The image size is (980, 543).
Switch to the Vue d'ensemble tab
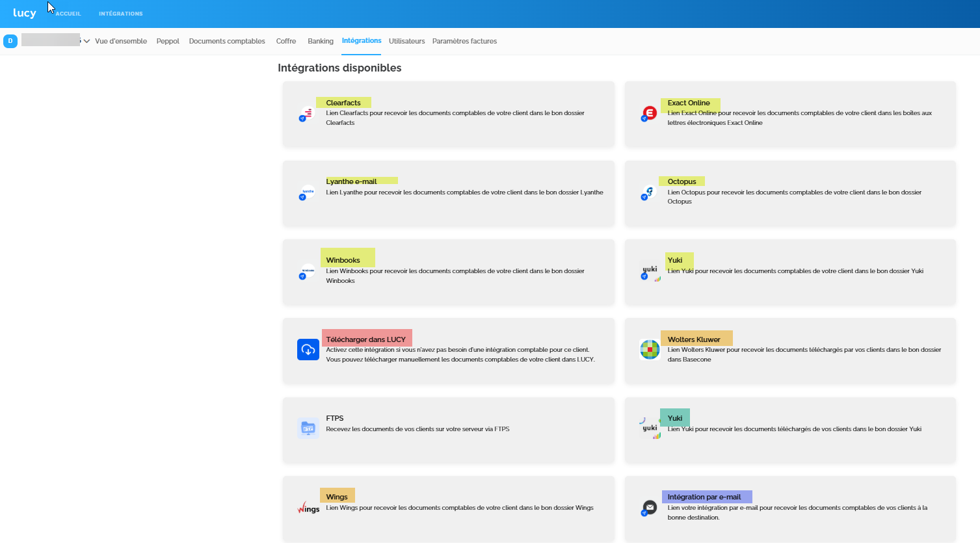pos(121,41)
